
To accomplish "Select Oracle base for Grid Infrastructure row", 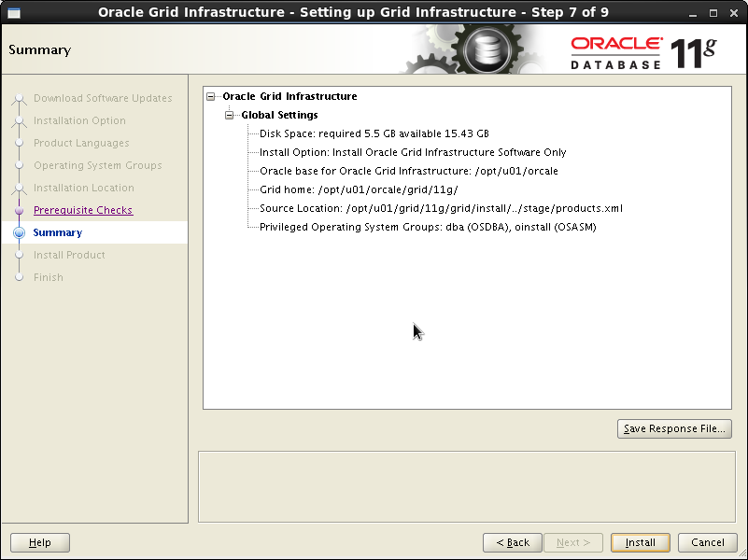I will click(408, 171).
